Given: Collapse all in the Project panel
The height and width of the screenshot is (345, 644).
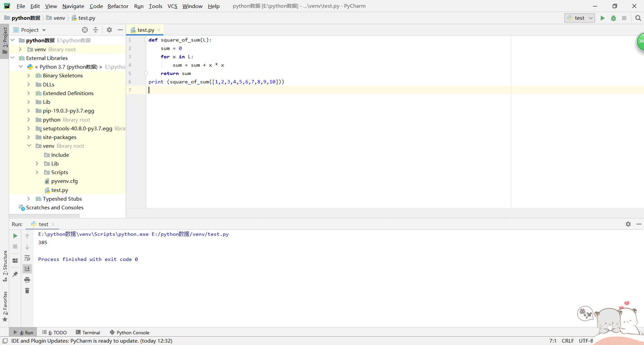Looking at the screenshot, I should coord(96,30).
